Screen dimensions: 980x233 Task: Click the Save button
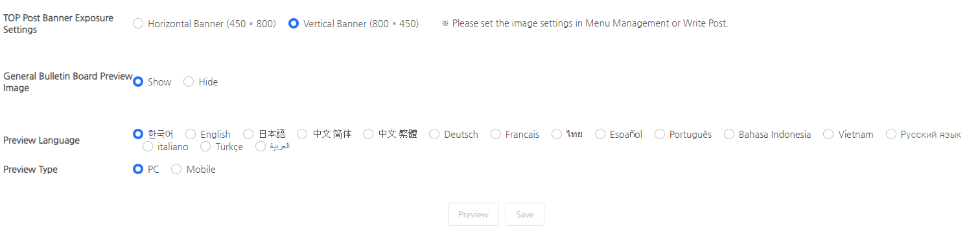[x=525, y=214]
